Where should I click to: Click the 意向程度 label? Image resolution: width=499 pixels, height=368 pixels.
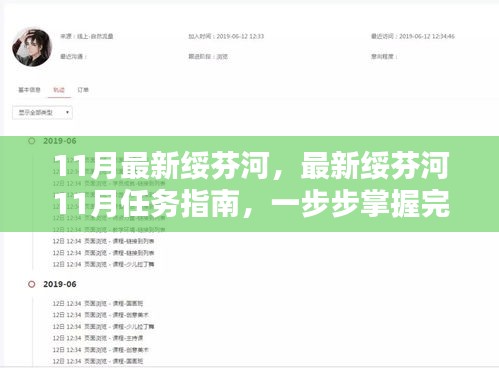pyautogui.click(x=384, y=56)
